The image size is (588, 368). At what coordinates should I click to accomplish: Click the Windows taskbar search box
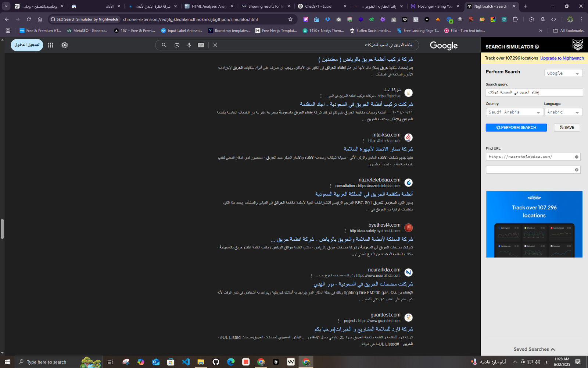[x=59, y=362]
